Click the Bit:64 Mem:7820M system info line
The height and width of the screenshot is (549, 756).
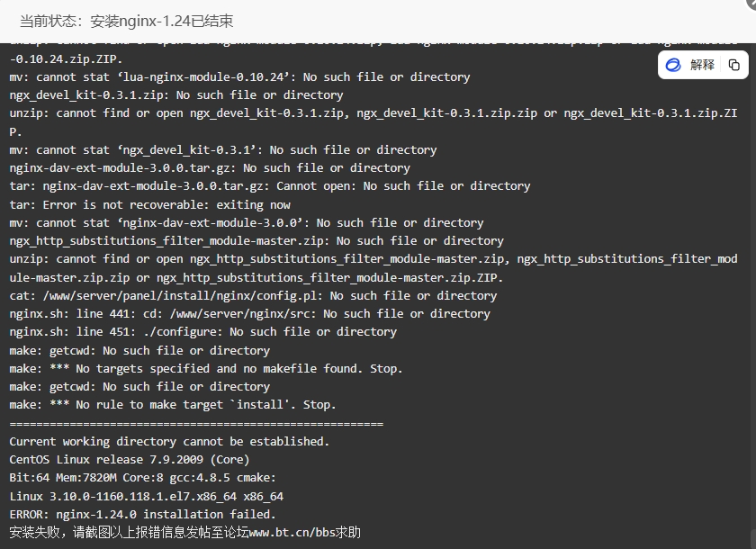pyautogui.click(x=143, y=478)
